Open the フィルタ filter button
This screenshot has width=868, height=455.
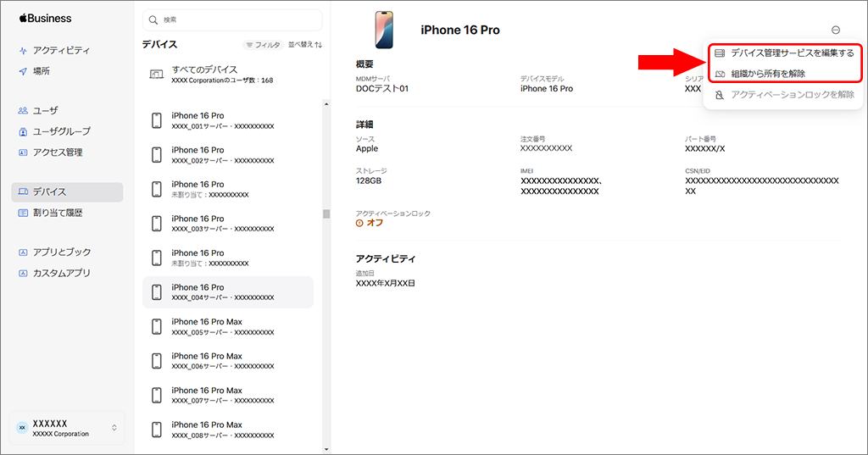[264, 45]
